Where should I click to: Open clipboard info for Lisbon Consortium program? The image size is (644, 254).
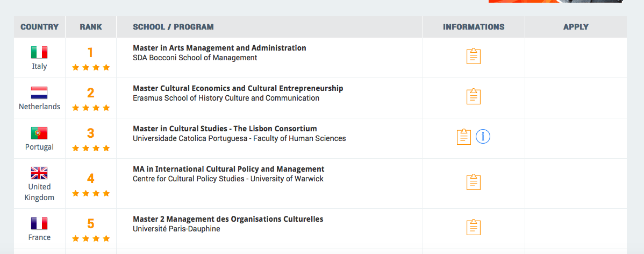[463, 137]
